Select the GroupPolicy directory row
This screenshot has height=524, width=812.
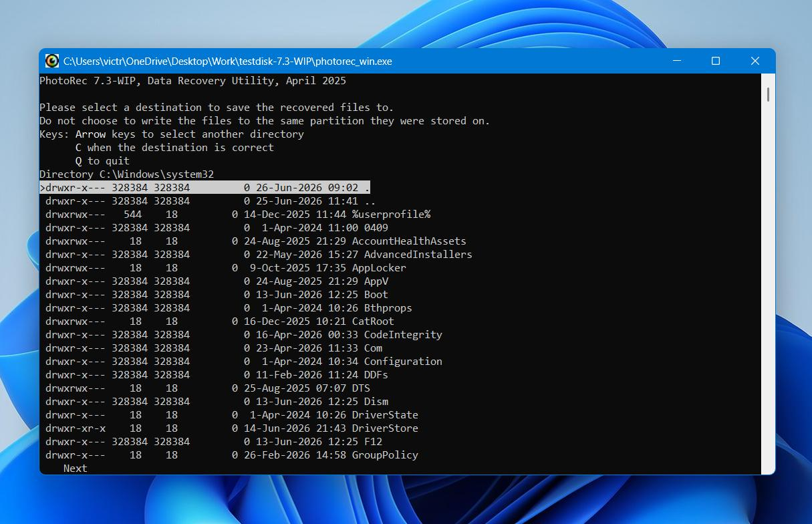pos(232,455)
